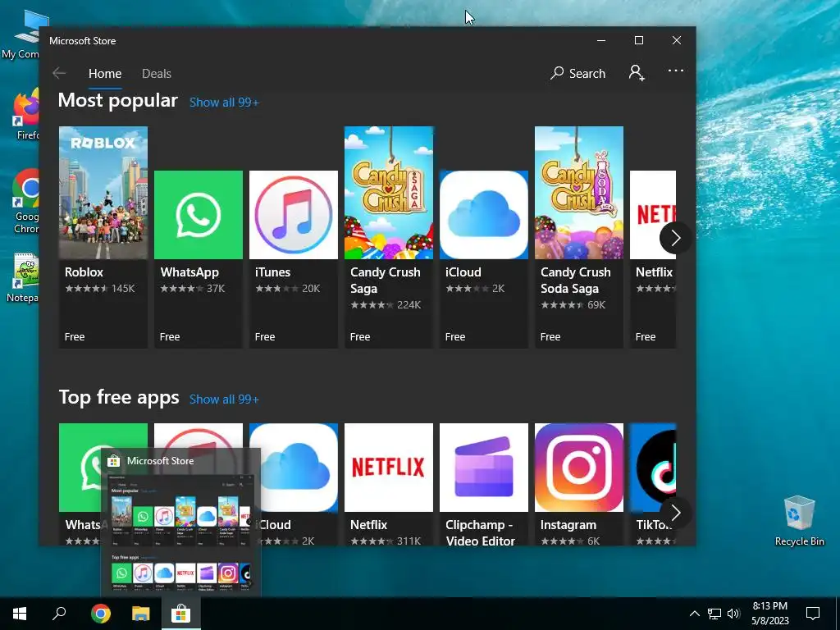840x630 pixels.
Task: Click the Roblox title text
Action: tap(84, 272)
